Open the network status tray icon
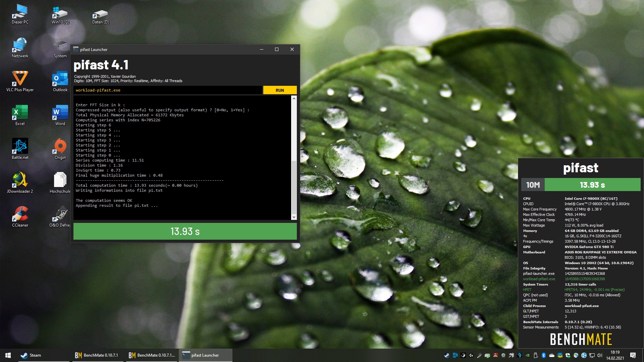Screen dimensions: 644x362 592,355
